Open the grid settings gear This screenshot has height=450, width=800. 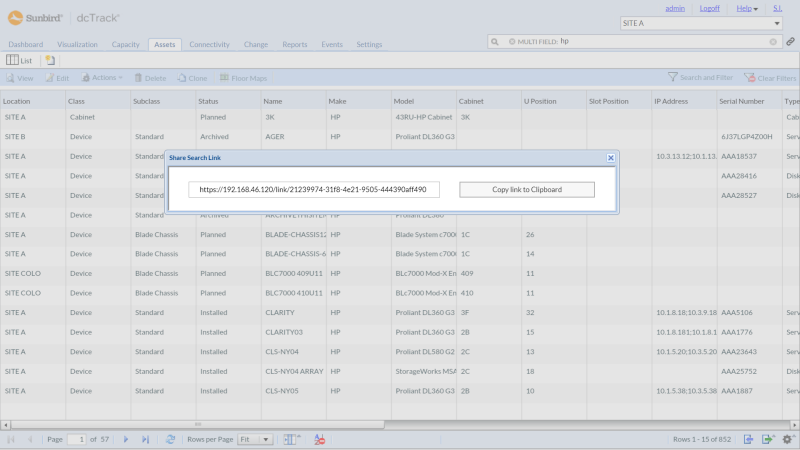788,439
